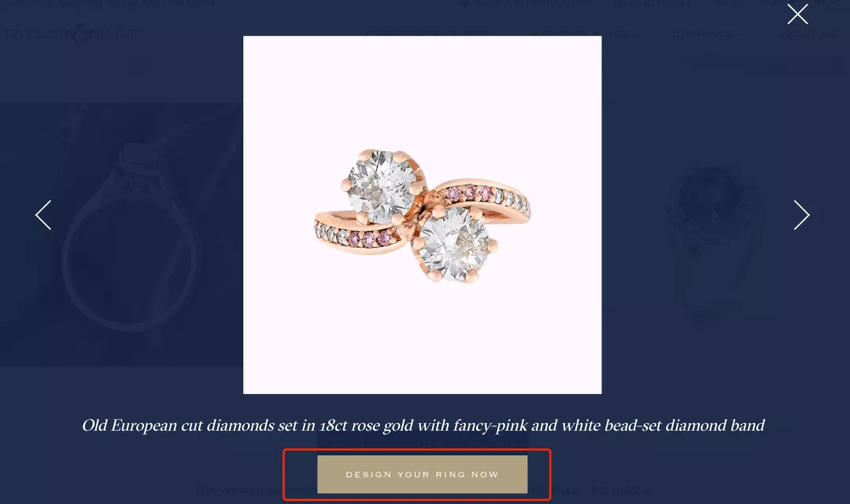
Task: Expand the dimmed currency selector chevron
Action: click(833, 2)
